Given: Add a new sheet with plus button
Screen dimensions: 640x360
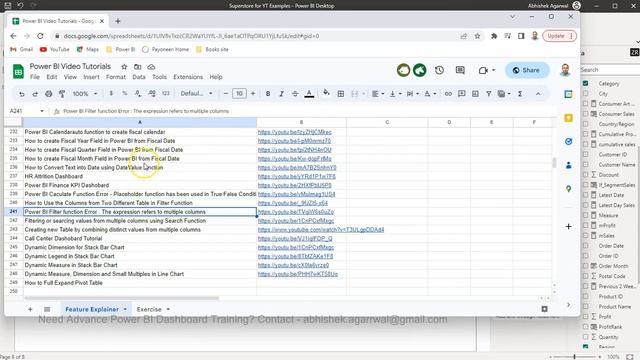Looking at the screenshot, I should point(30,309).
